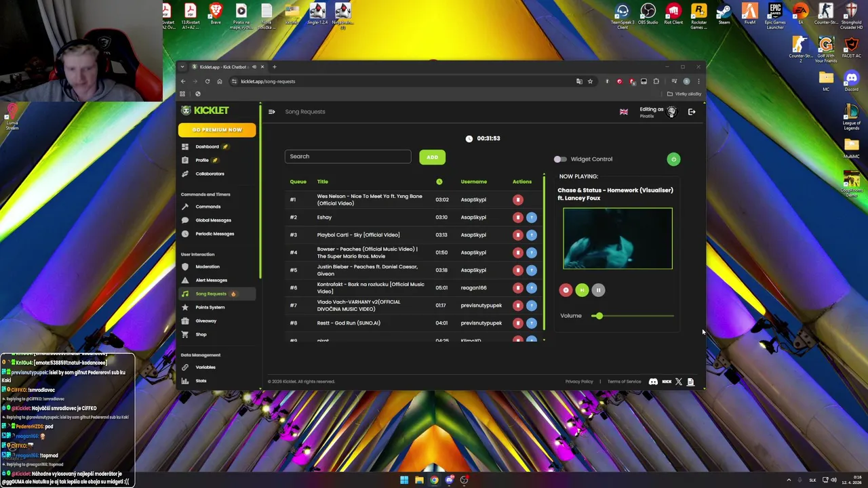Move Bowser Peaches song up

tap(532, 253)
